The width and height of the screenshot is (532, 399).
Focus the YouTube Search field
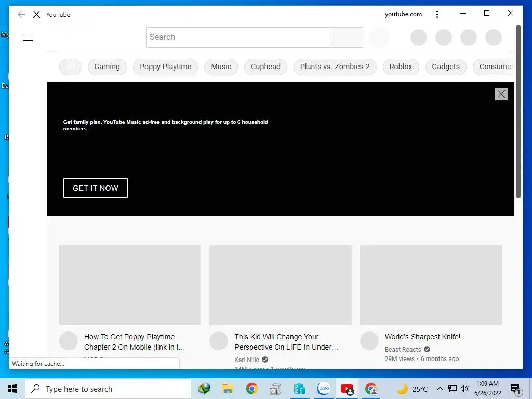coord(238,37)
